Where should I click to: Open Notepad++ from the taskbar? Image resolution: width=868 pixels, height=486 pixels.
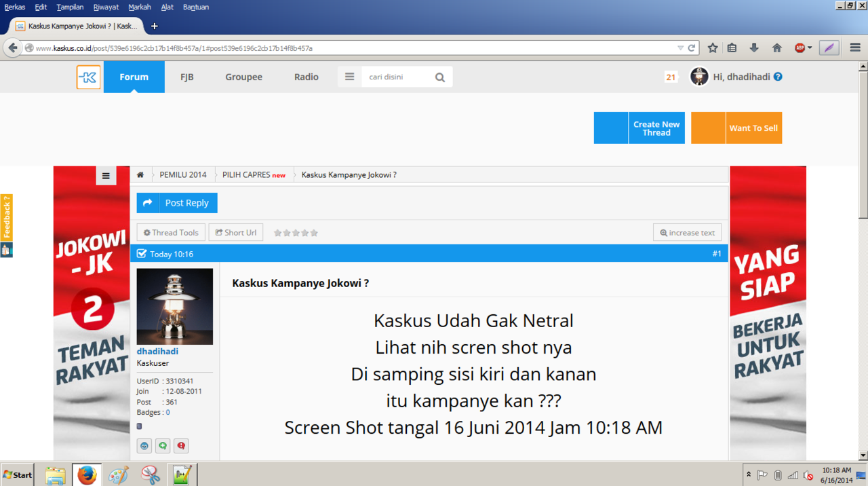(x=182, y=475)
